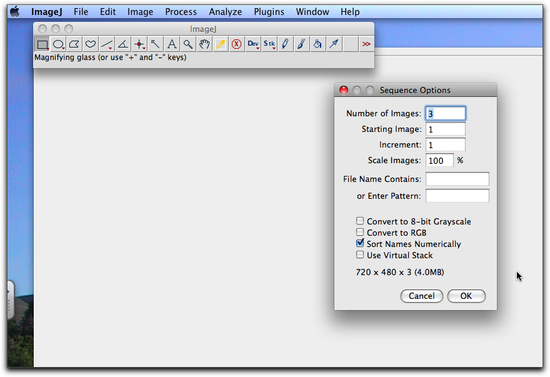Click the Scale Images percentage field
550x377 pixels.
[x=440, y=161]
